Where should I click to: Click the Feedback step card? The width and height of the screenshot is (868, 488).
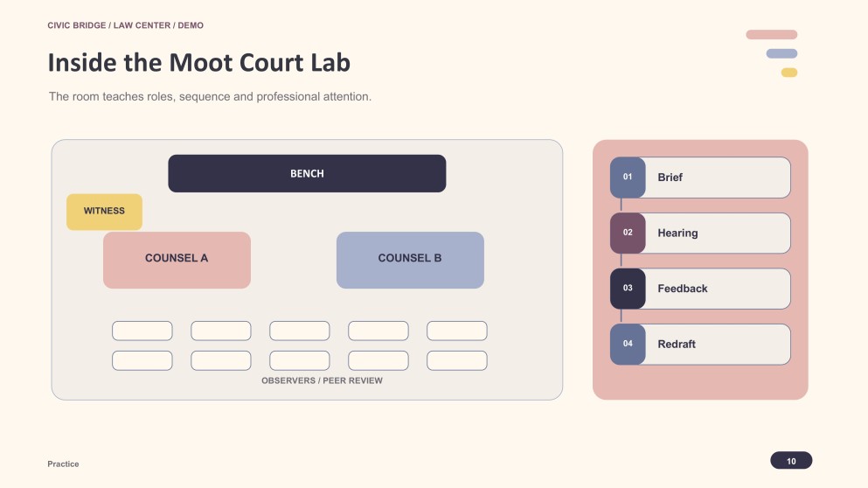click(x=700, y=288)
